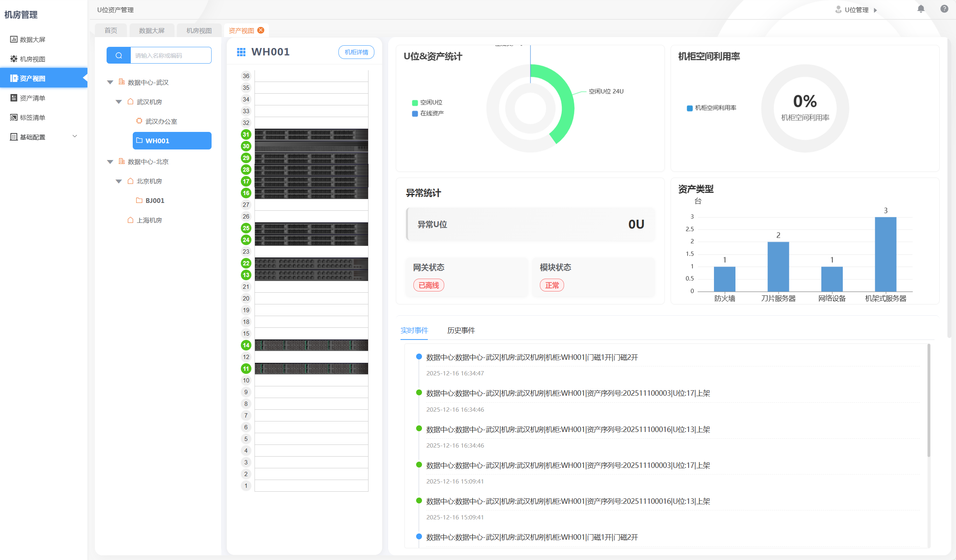Collapse the 数据中心-武汉 tree node

[x=110, y=82]
